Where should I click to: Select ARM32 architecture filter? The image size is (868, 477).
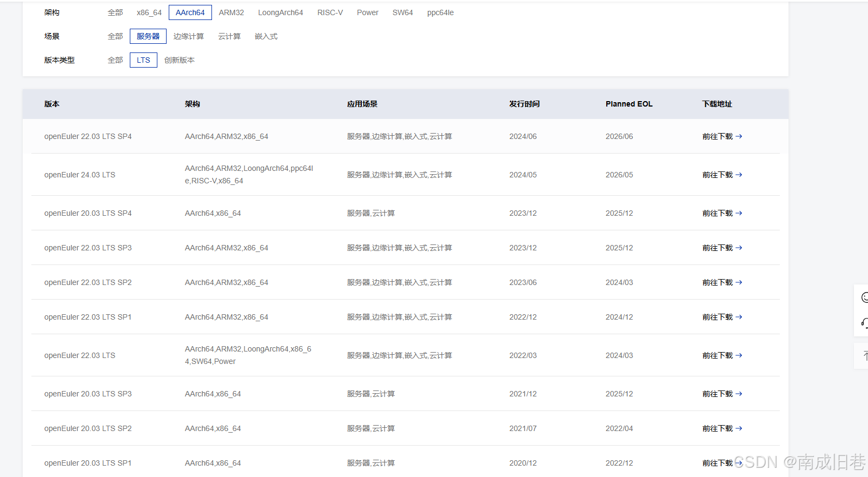coord(231,12)
